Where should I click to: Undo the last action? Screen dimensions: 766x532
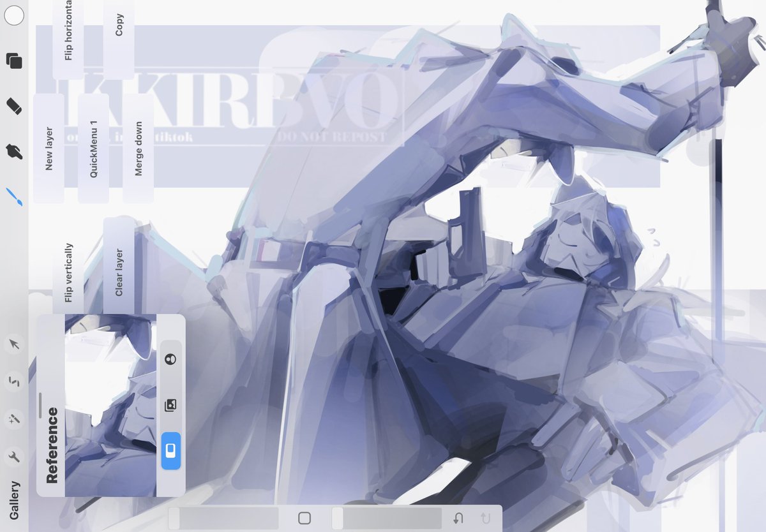[x=458, y=518]
